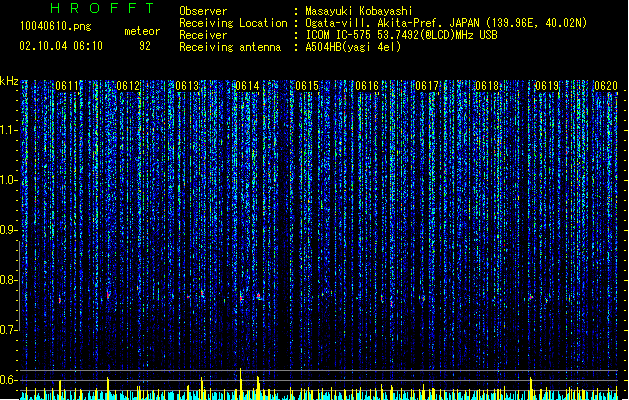629x400 pixels.
Task: Click the 0.6 frequency axis label
Action: pyautogui.click(x=8, y=380)
